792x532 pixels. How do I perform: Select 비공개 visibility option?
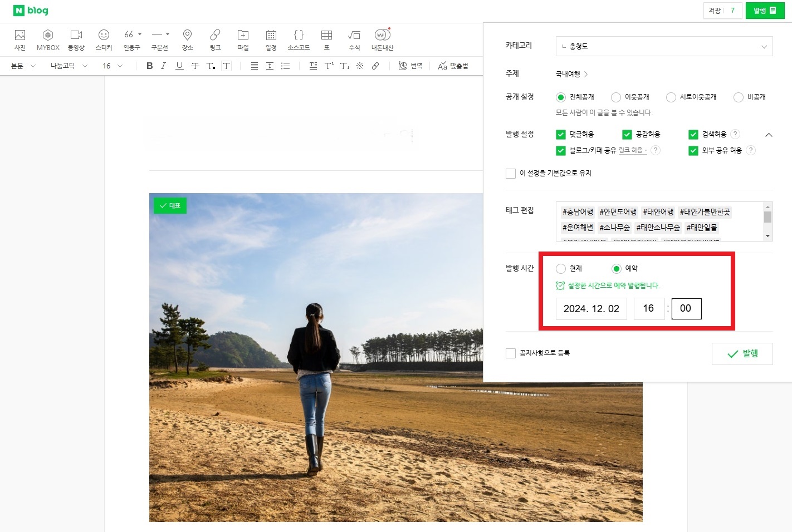point(739,97)
